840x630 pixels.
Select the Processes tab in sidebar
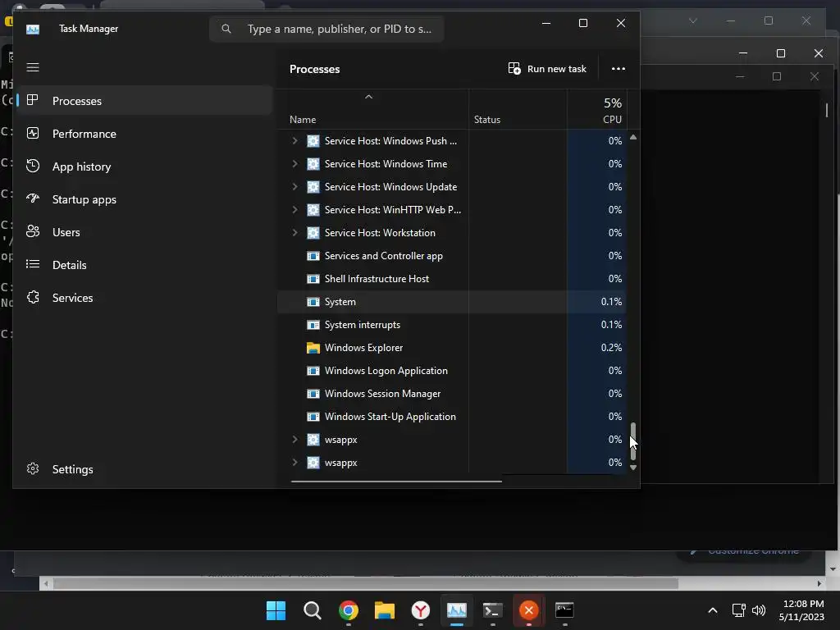(144, 101)
